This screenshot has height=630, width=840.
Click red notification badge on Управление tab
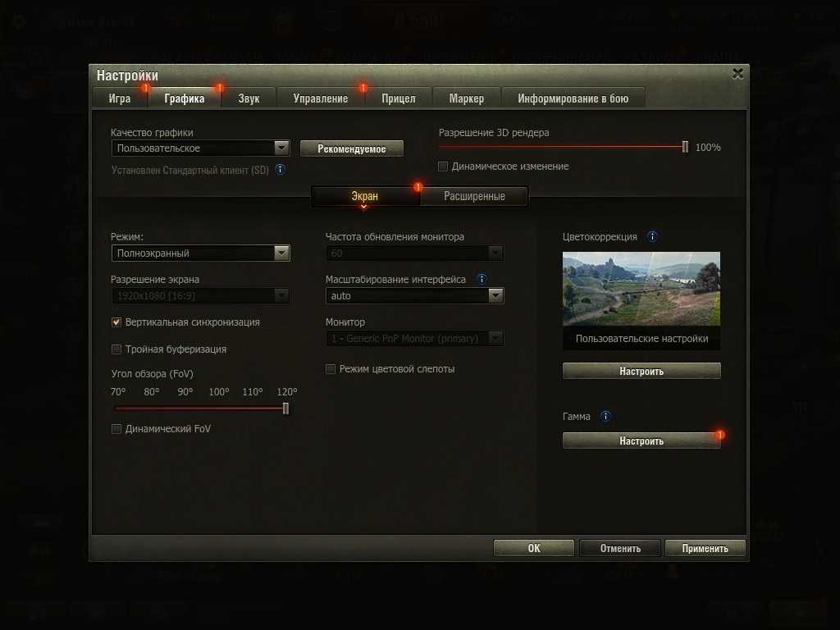[x=363, y=87]
